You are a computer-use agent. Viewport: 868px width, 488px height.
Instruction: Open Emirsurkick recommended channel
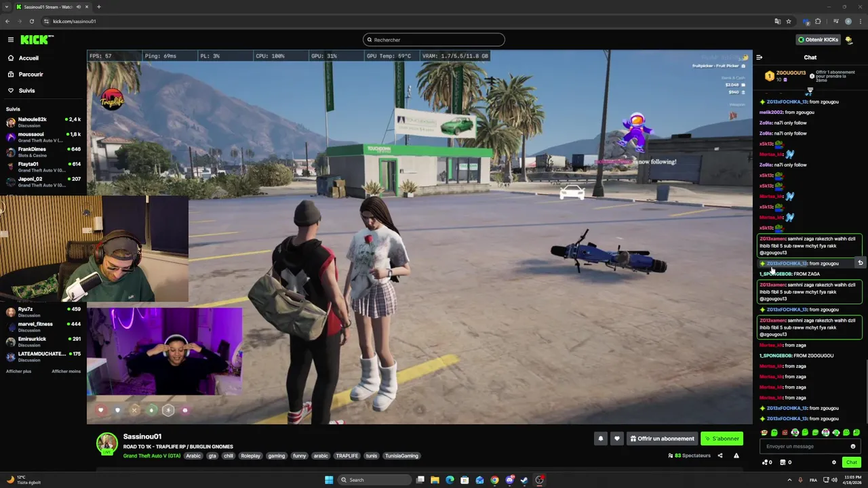43,342
